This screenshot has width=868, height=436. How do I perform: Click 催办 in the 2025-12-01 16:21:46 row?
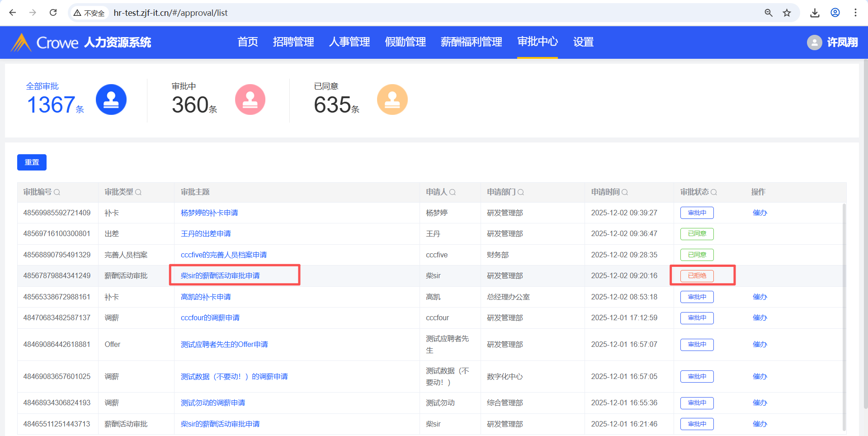760,424
